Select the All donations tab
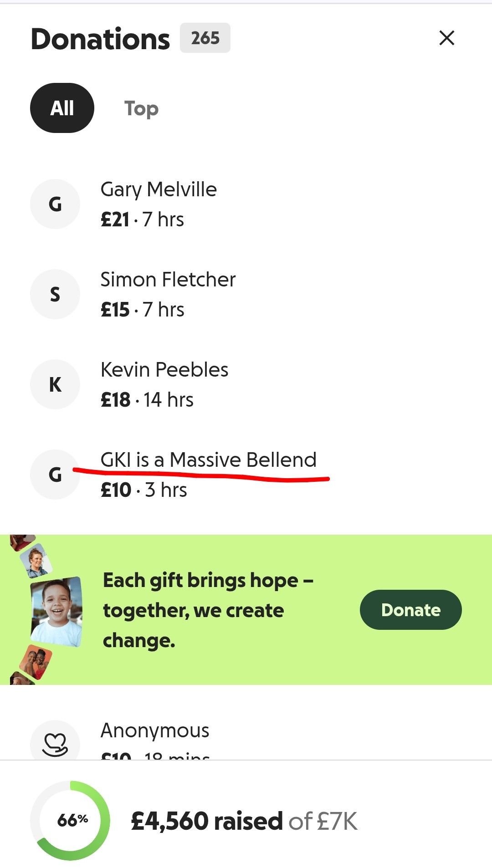 pyautogui.click(x=62, y=108)
